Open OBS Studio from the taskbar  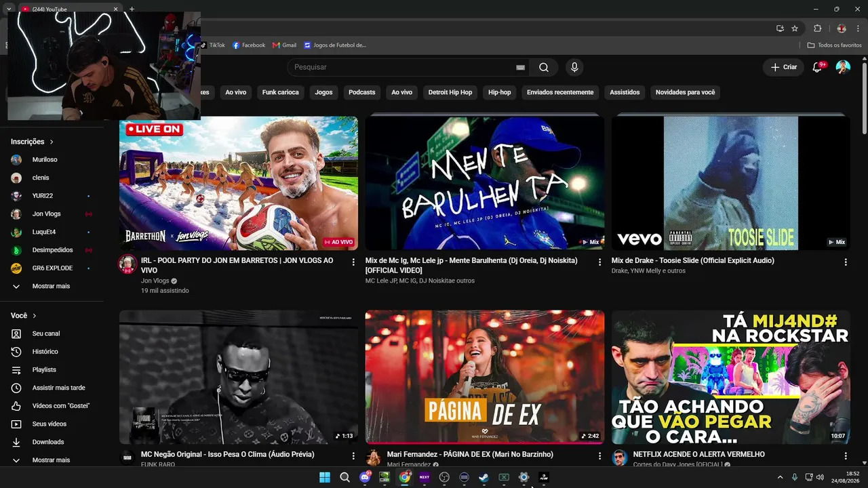444,477
